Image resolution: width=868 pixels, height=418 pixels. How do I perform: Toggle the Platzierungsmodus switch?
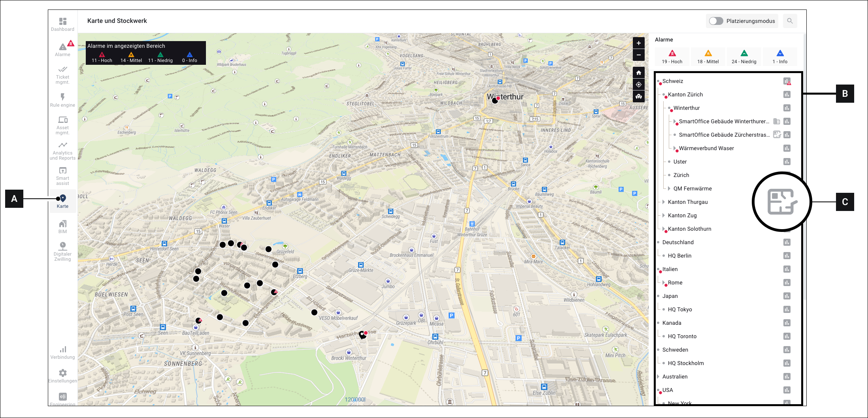click(716, 21)
